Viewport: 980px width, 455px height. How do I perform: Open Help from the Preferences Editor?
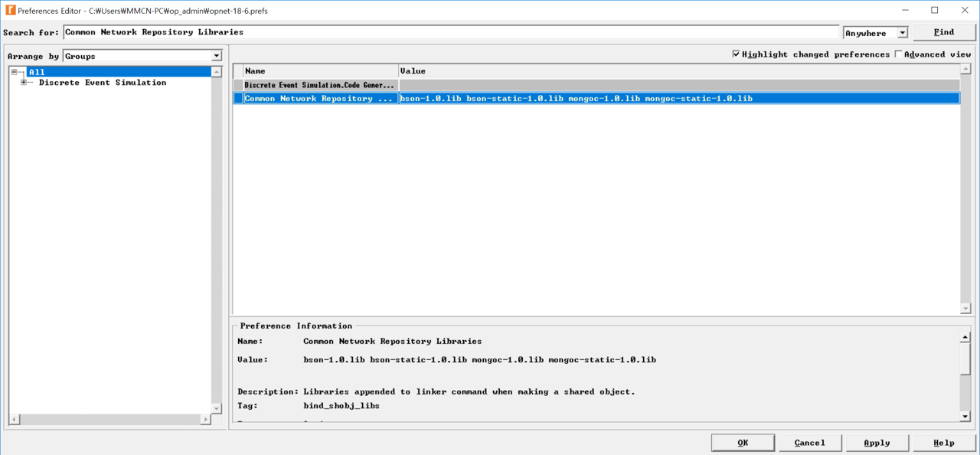(944, 442)
